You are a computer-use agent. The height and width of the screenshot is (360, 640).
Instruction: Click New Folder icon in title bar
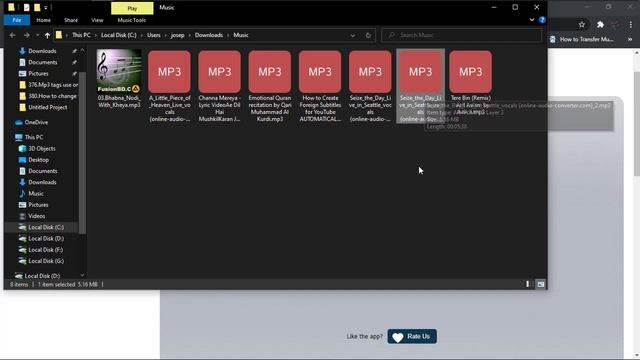click(x=37, y=8)
